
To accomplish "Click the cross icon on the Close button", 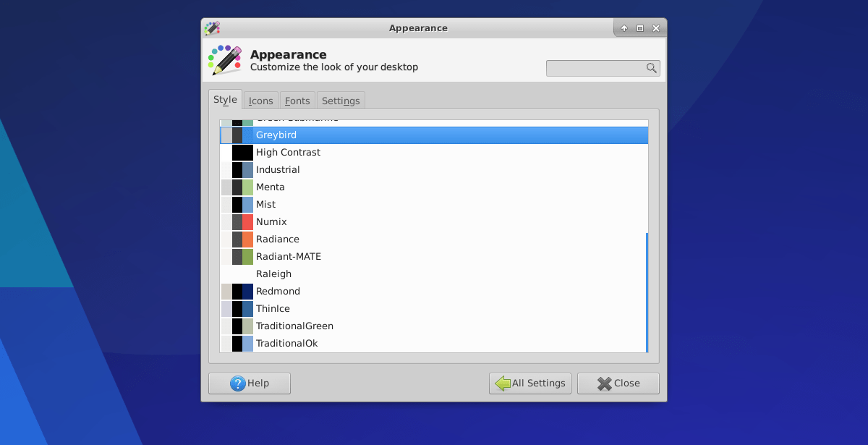I will click(604, 383).
